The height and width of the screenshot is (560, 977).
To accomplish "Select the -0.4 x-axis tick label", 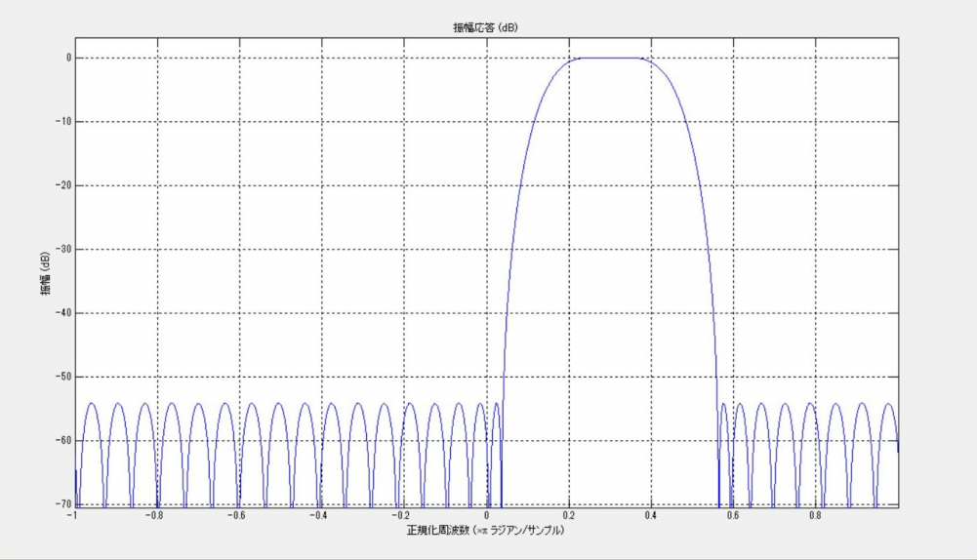I will pos(318,515).
